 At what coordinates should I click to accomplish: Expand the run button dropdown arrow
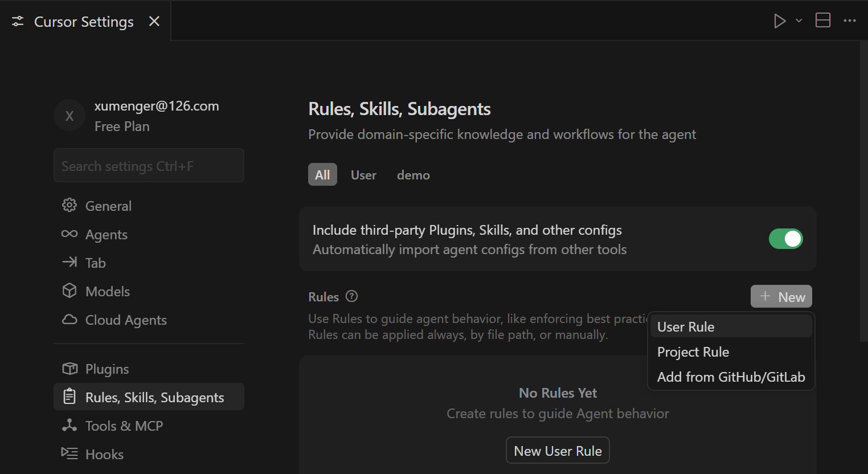click(x=799, y=21)
